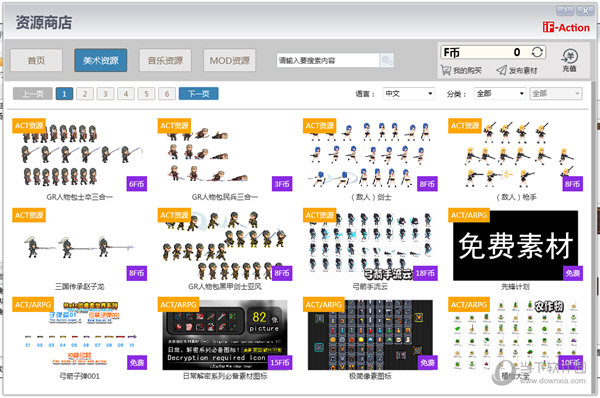Click the ACT/ARPG badge on 先锋计划

(x=469, y=215)
